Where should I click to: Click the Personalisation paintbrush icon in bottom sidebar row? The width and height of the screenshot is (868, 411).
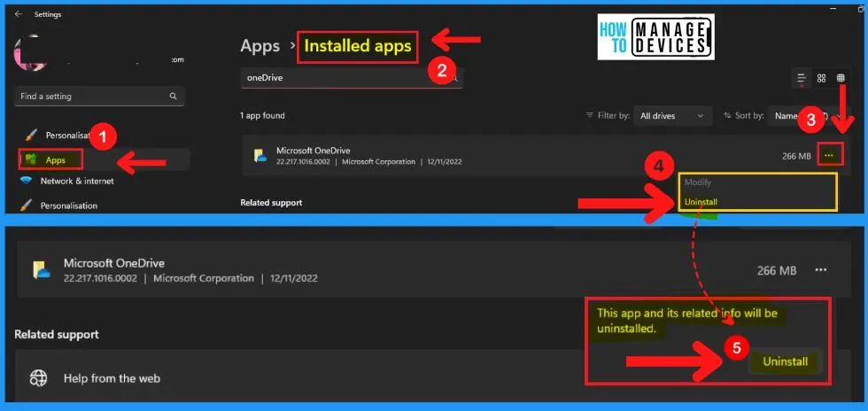coord(26,205)
